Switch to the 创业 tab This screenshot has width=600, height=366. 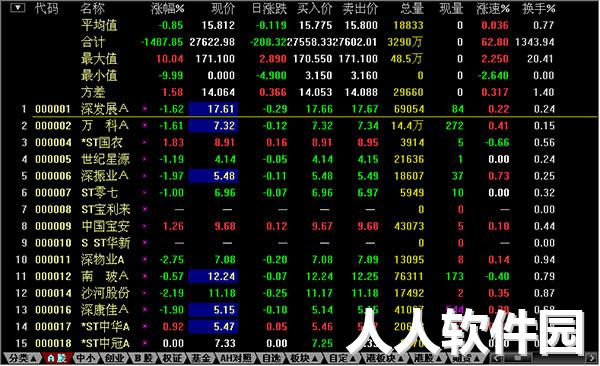(x=114, y=358)
